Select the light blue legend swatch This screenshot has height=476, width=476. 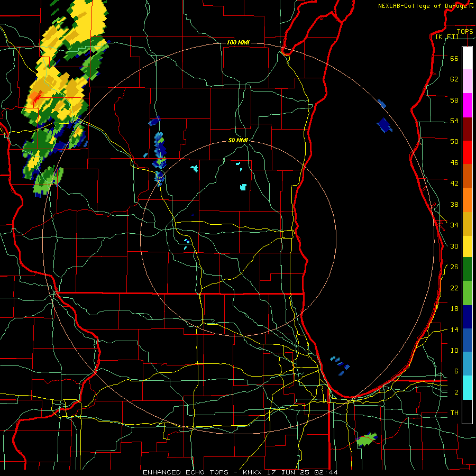coord(467,363)
